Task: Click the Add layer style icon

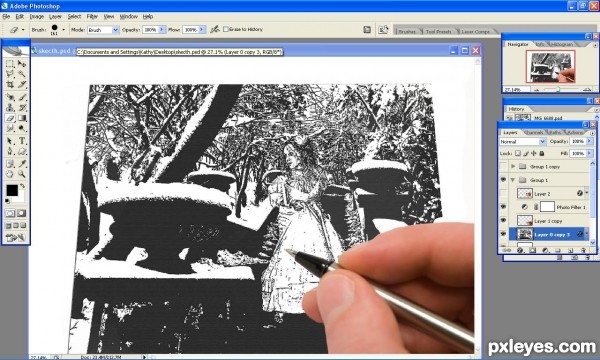Action: point(520,251)
